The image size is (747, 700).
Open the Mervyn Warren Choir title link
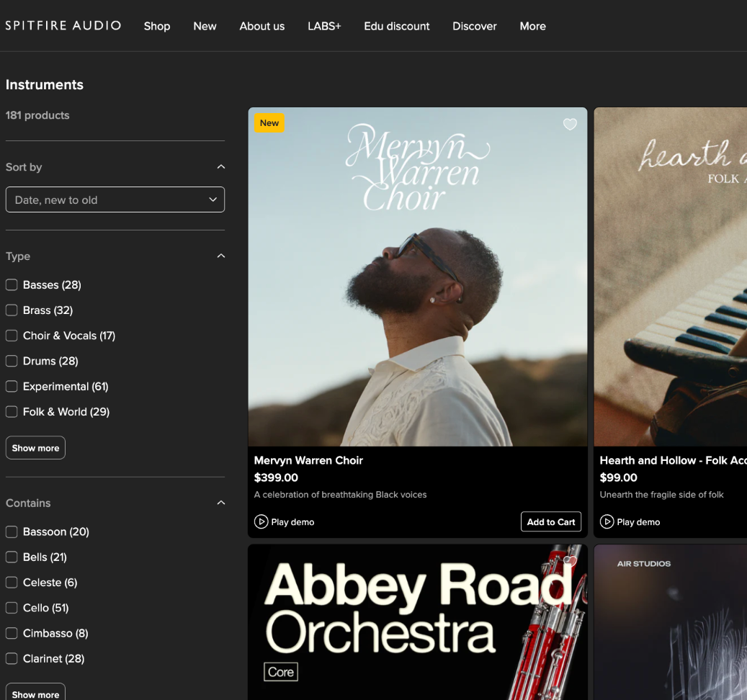(308, 460)
